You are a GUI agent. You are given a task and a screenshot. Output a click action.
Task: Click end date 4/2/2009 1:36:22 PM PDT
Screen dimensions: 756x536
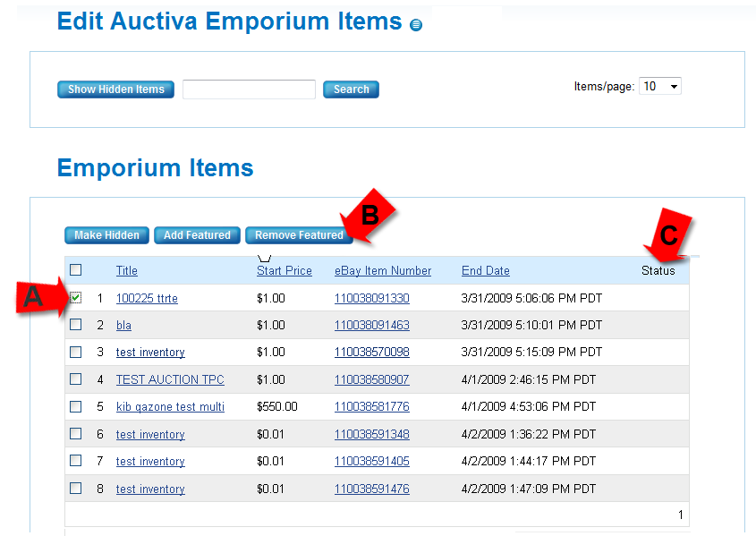click(x=529, y=434)
